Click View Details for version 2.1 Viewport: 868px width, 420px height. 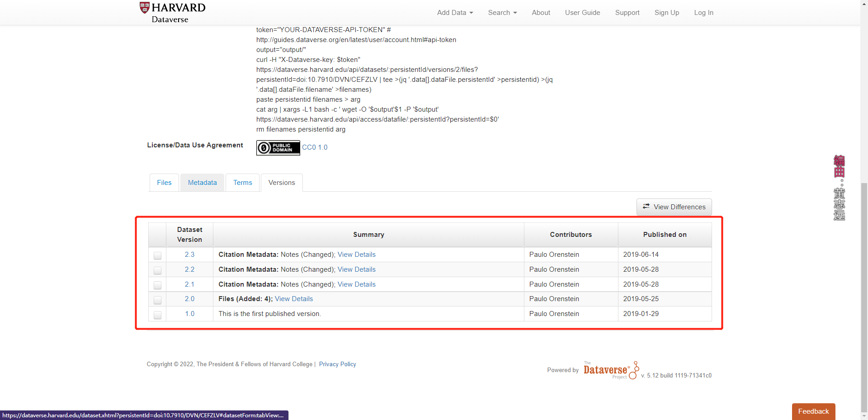pos(357,284)
